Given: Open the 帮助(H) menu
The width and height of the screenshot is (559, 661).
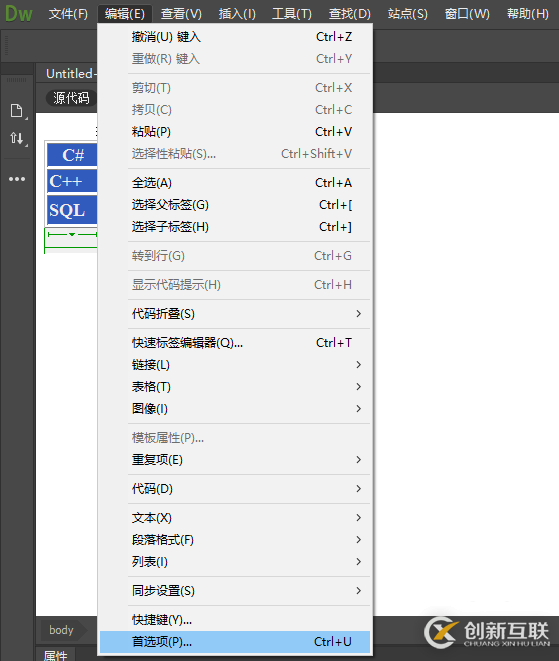Looking at the screenshot, I should point(528,14).
